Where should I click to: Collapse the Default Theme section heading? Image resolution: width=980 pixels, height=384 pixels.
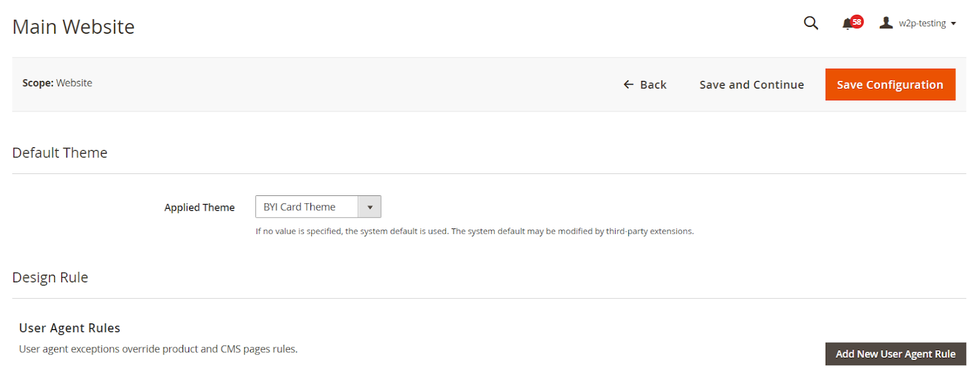point(60,152)
